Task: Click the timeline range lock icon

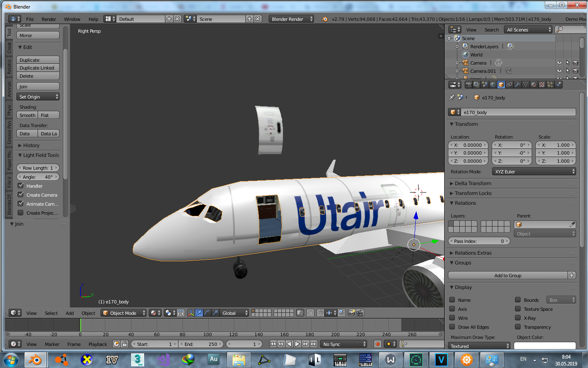Action: pos(125,344)
